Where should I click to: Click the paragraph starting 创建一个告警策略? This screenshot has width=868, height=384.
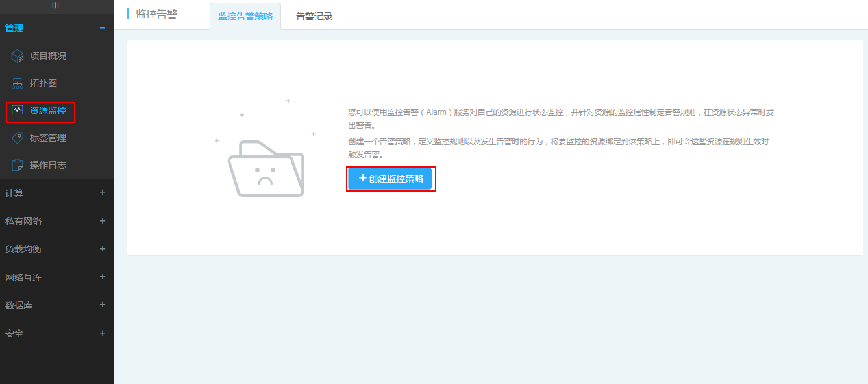click(559, 147)
